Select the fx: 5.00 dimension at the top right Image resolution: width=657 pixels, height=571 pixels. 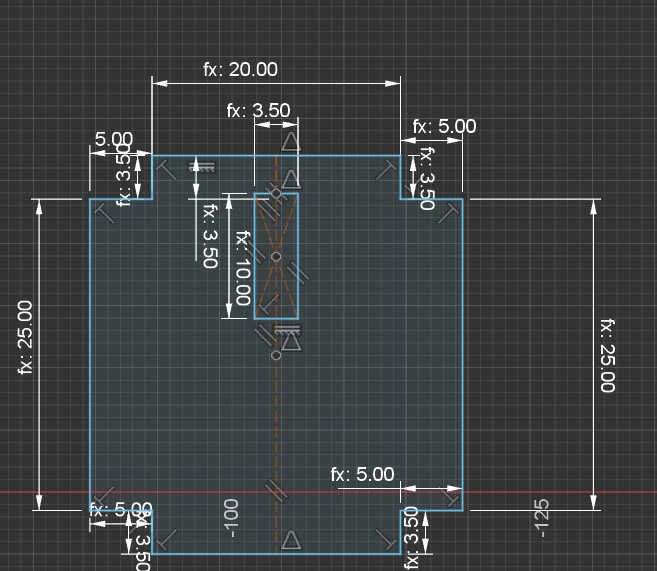click(x=444, y=127)
